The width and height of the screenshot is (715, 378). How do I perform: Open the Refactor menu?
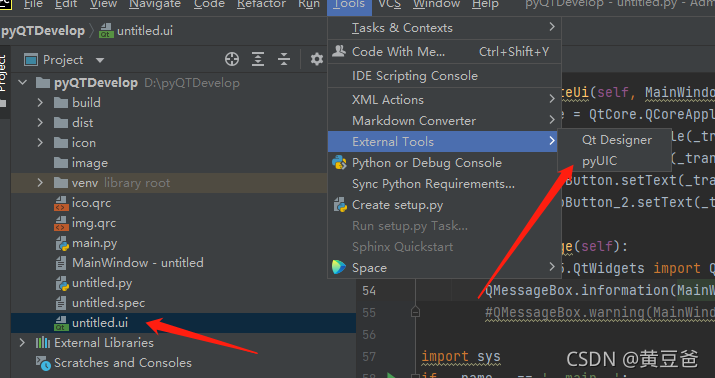(x=262, y=4)
